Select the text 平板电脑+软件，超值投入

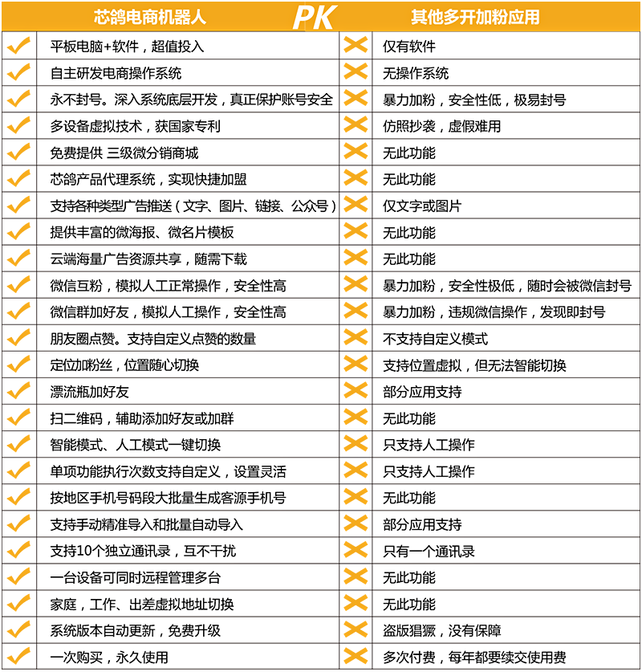(x=127, y=46)
